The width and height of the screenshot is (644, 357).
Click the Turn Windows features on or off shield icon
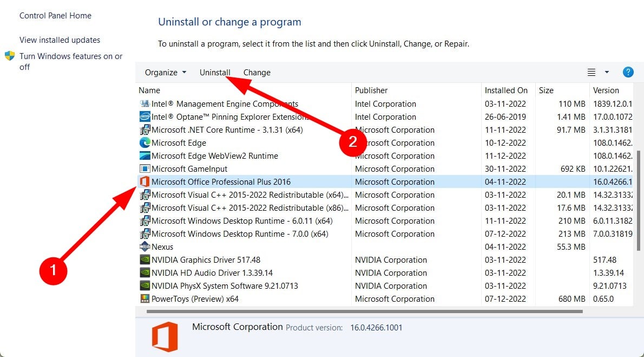pyautogui.click(x=8, y=56)
